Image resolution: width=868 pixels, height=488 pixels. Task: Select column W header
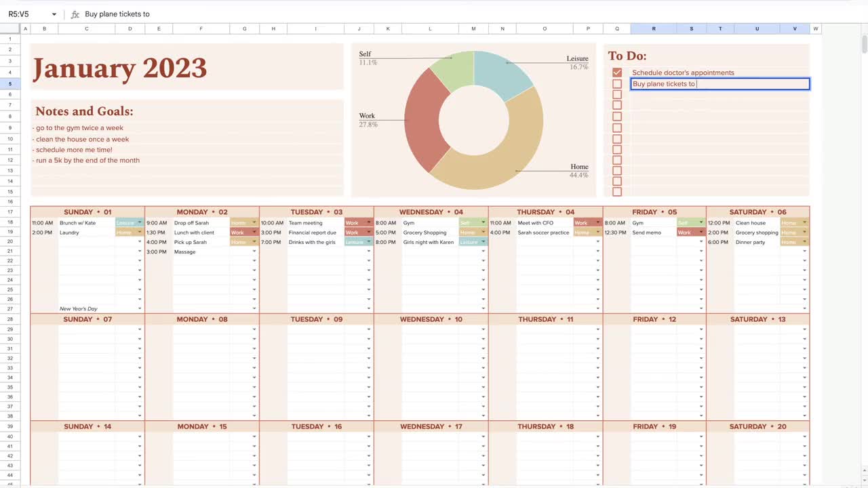816,28
